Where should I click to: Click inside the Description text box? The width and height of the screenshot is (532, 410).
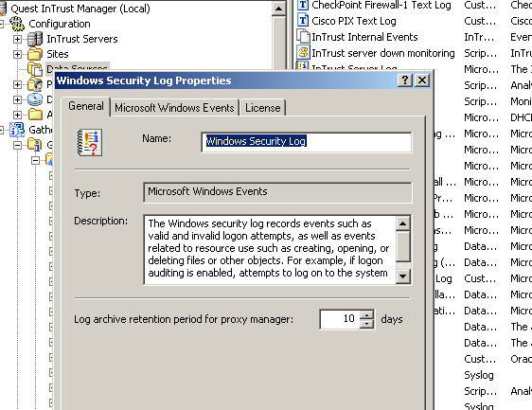click(270, 249)
